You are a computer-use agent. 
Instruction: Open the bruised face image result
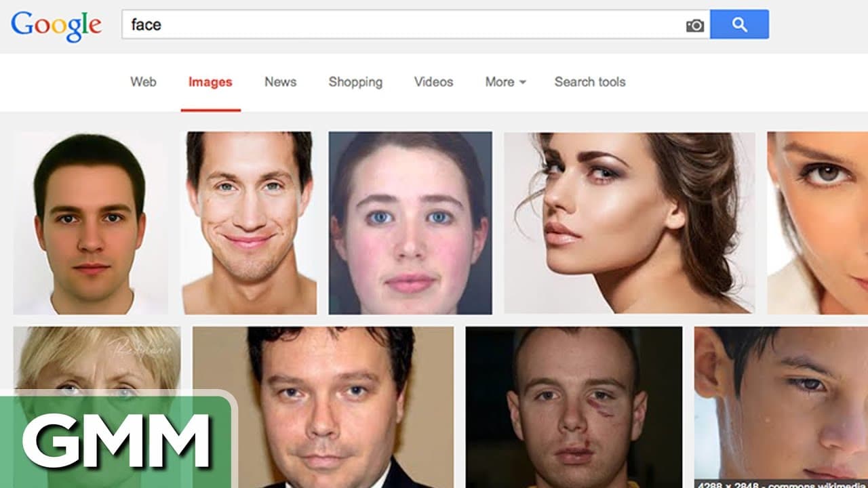click(574, 407)
